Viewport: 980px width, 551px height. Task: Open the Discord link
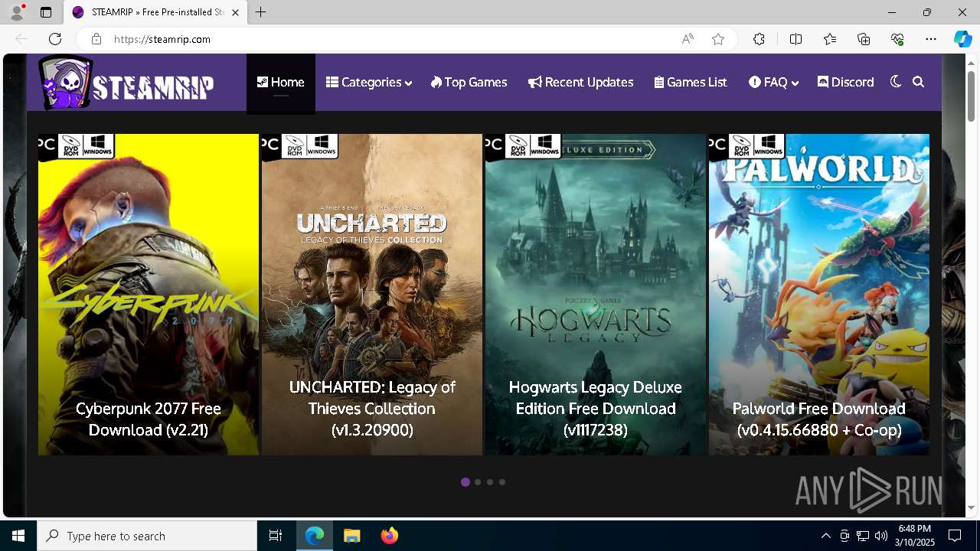846,82
